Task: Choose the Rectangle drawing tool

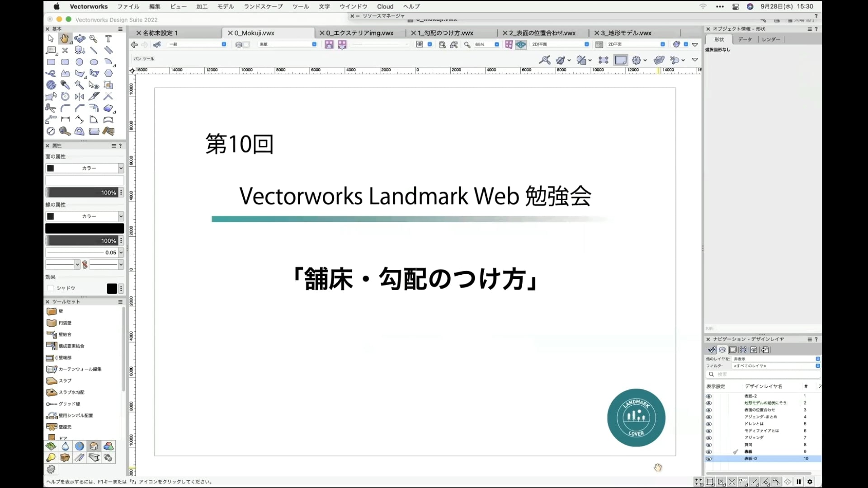Action: [51, 62]
